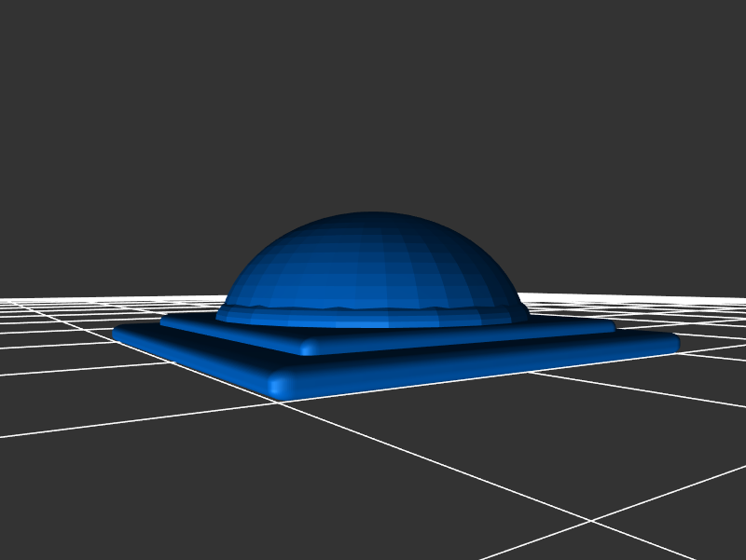Image resolution: width=746 pixels, height=560 pixels.
Task: Click the grid horizon at the right edge
Action: click(x=737, y=299)
